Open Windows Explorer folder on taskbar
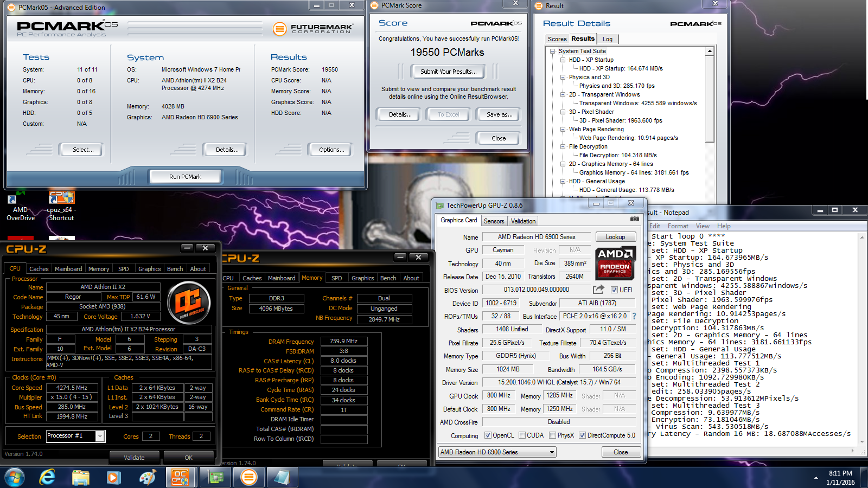The width and height of the screenshot is (868, 488). (x=81, y=477)
